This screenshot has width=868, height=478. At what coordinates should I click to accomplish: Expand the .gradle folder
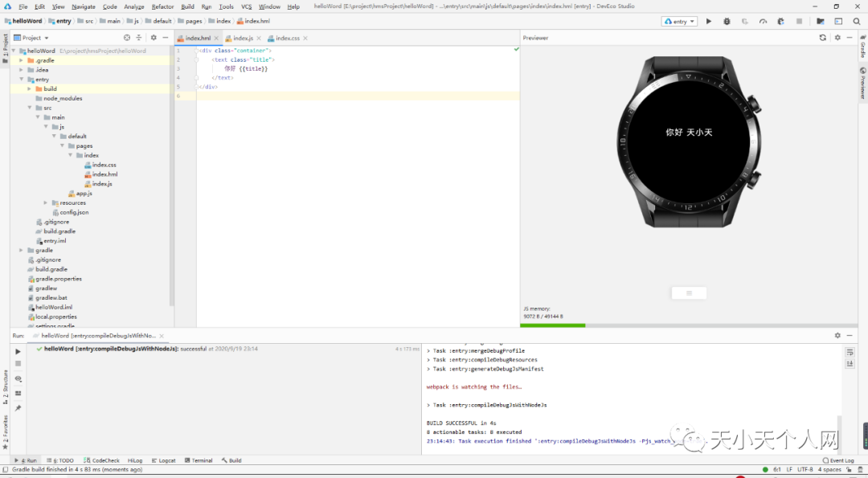[x=21, y=60]
